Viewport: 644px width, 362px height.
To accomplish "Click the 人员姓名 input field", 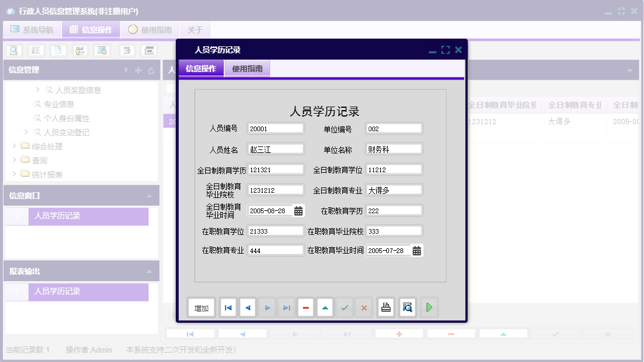I will coord(275,148).
